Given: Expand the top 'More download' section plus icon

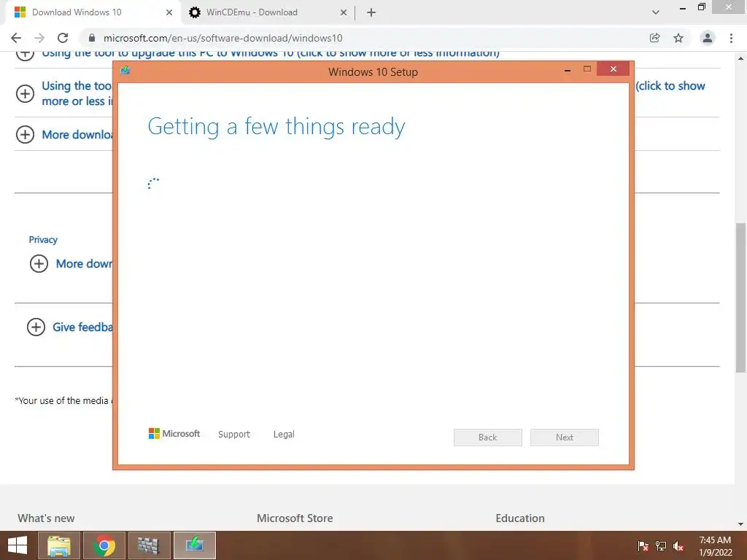Looking at the screenshot, I should (26, 135).
